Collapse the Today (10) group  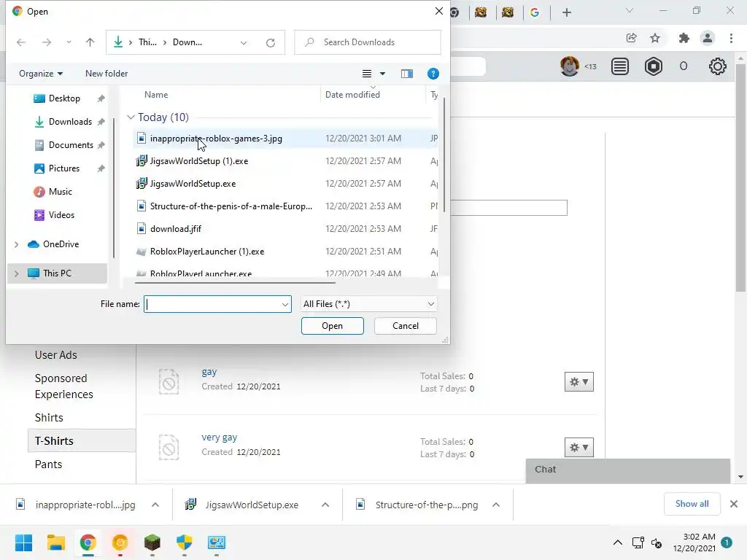[131, 117]
